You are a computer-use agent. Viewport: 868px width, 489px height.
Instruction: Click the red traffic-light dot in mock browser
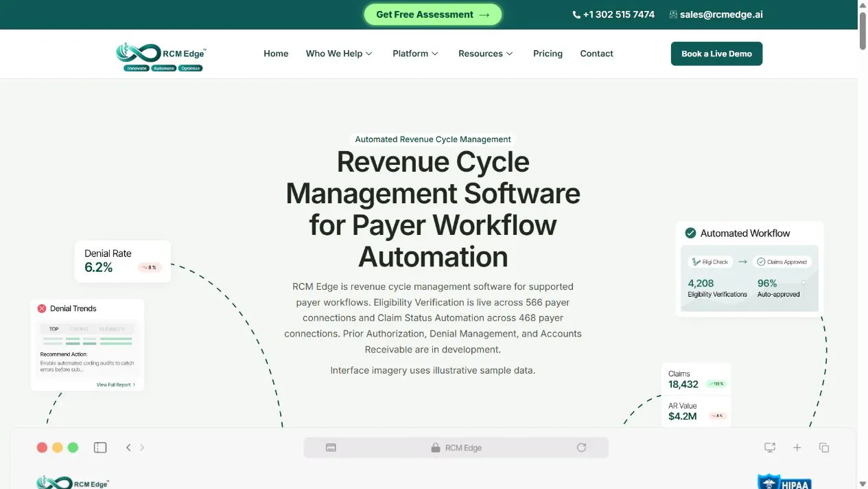click(x=42, y=448)
